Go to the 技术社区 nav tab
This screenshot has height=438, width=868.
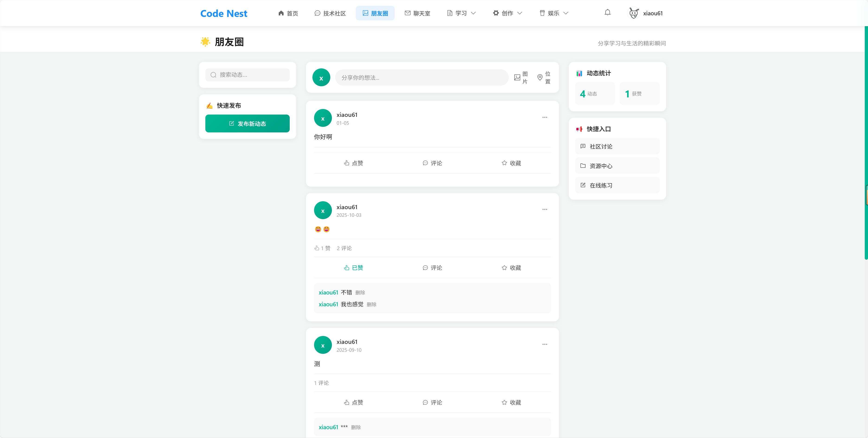point(330,13)
